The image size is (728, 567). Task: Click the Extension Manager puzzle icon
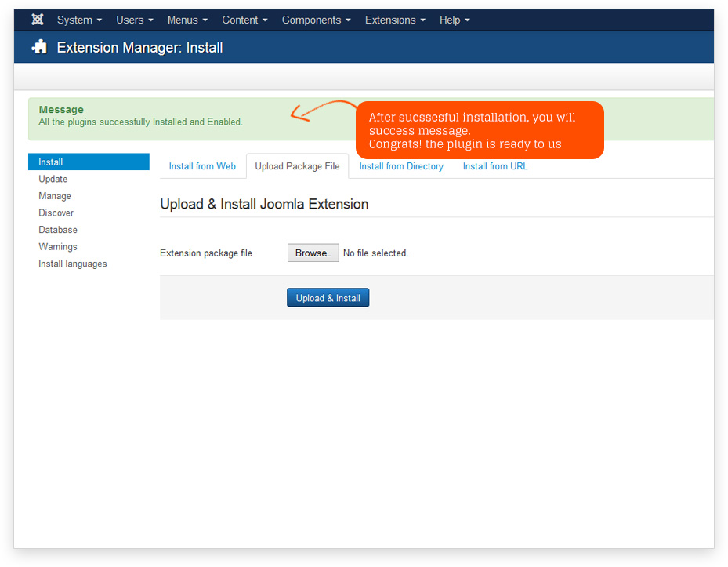pos(39,48)
